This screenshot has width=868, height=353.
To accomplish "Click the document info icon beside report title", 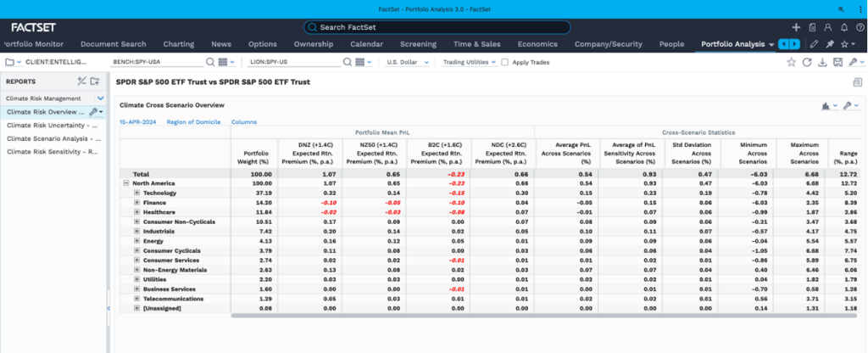I will pos(858,82).
